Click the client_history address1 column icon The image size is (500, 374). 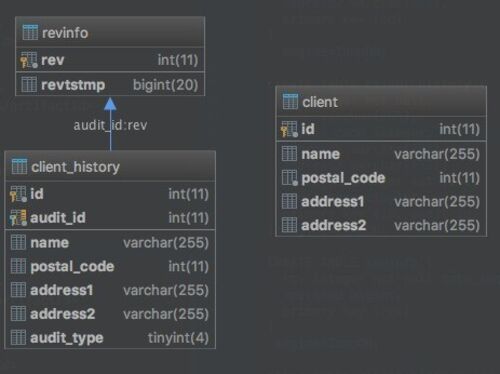[x=18, y=290]
